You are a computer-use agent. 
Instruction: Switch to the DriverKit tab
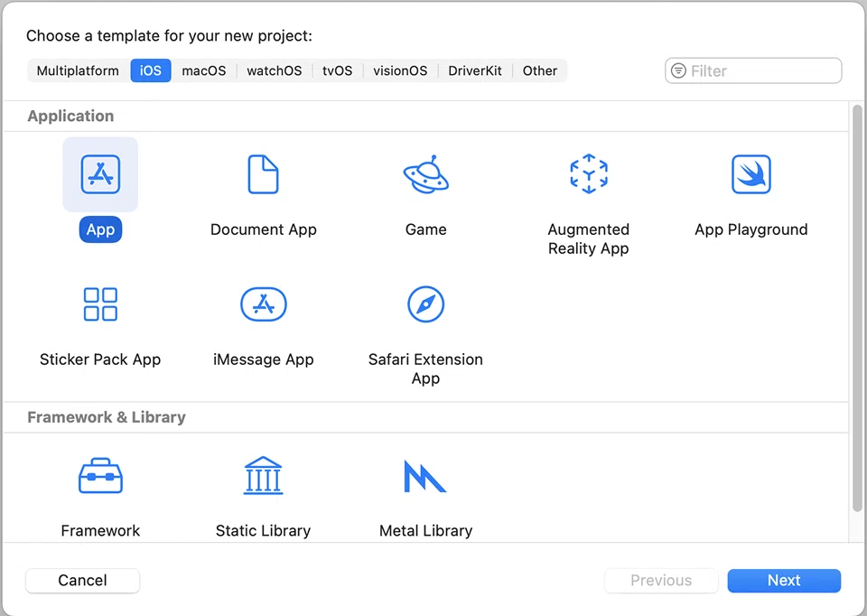(x=475, y=70)
